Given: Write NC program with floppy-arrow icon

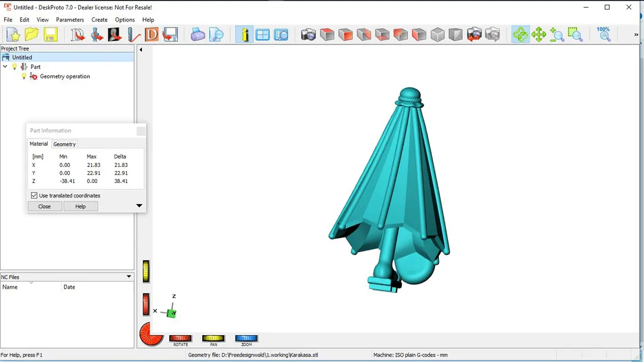Looking at the screenshot, I should (170, 35).
